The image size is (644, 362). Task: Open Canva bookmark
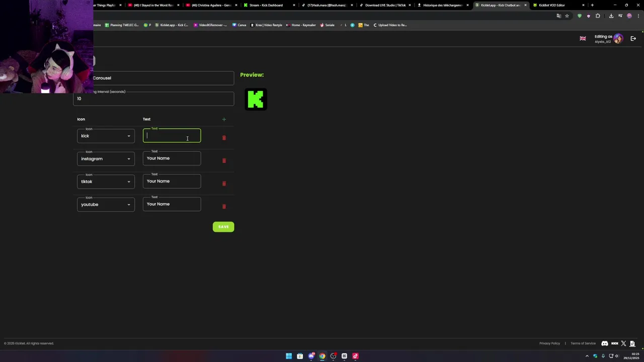click(239, 25)
